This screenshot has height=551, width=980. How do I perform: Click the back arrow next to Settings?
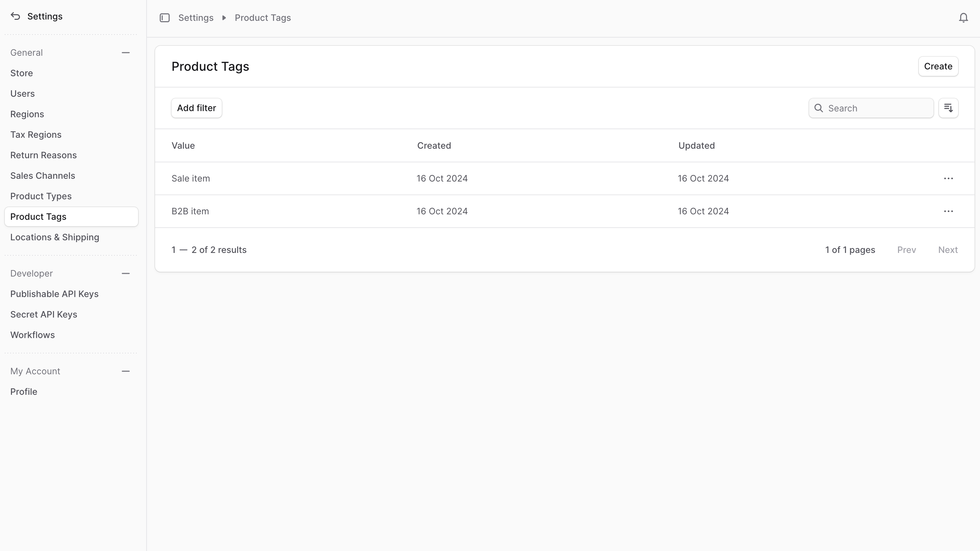pyautogui.click(x=15, y=16)
